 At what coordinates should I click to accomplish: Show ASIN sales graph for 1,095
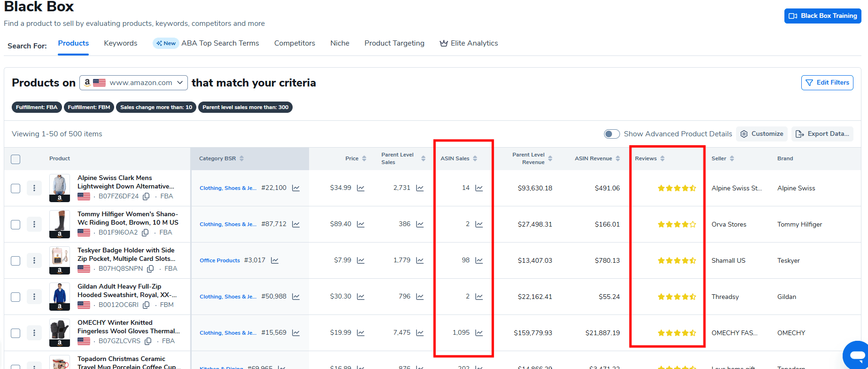479,333
